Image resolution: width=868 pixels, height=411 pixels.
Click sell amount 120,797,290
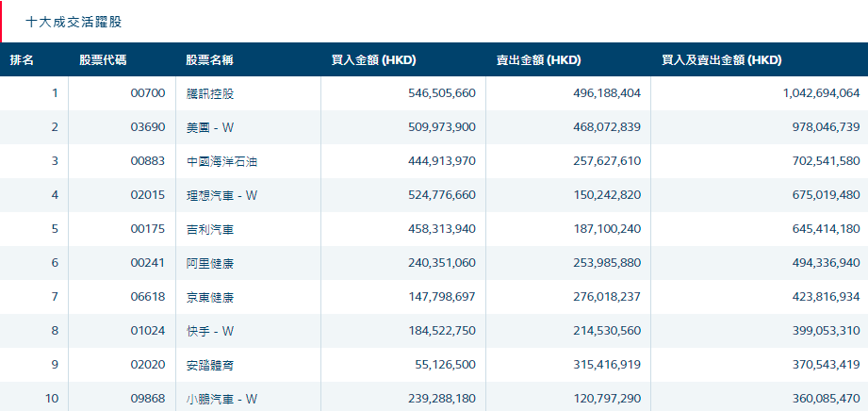tap(607, 399)
